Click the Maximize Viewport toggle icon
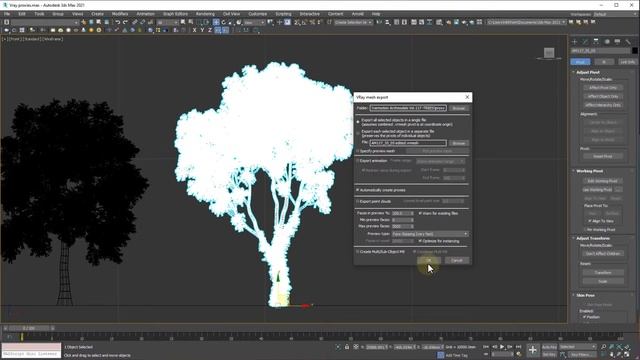The height and width of the screenshot is (360, 640). (627, 354)
